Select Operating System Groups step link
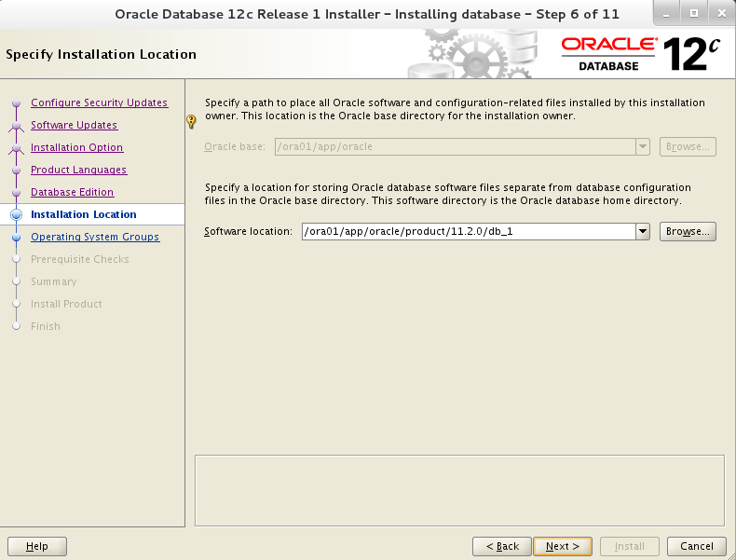Viewport: 736px width, 560px height. coord(94,237)
